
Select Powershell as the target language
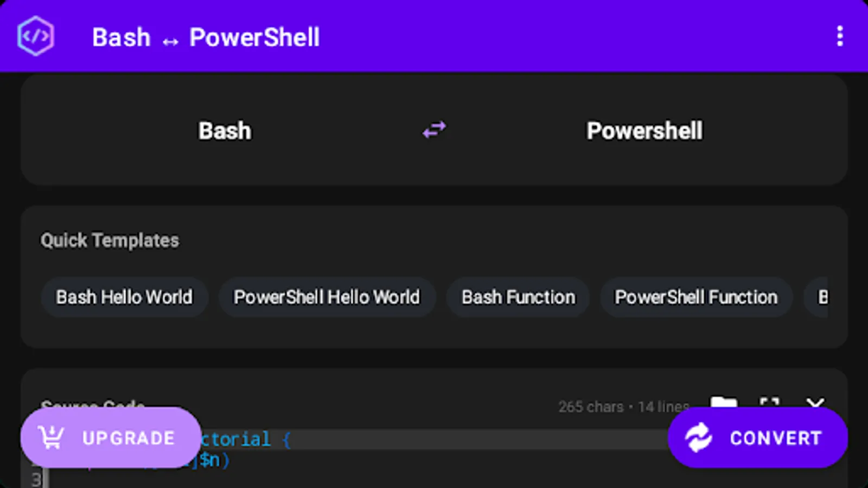(x=644, y=131)
